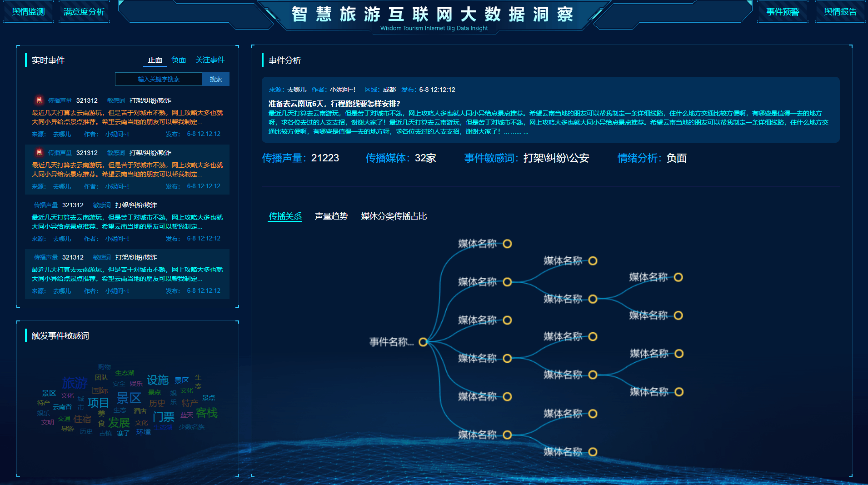Switch to the 关注事件 tab
Viewport: 868px width, 485px height.
(210, 60)
